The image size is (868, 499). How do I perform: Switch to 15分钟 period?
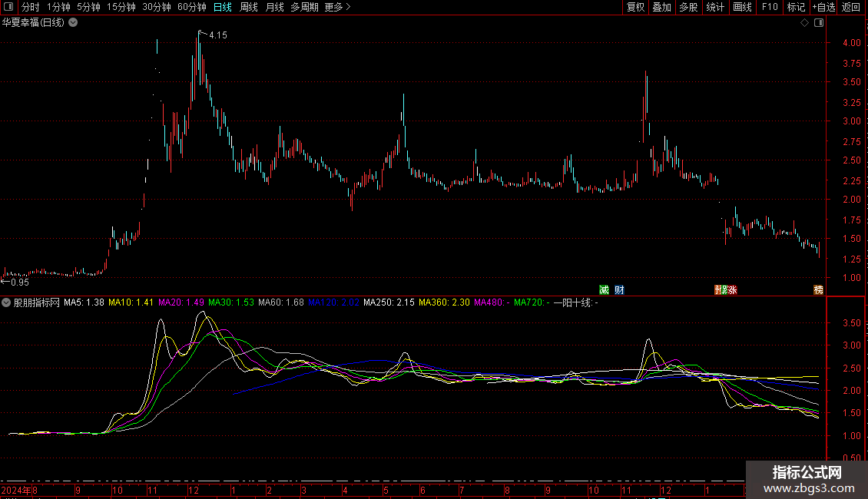121,7
